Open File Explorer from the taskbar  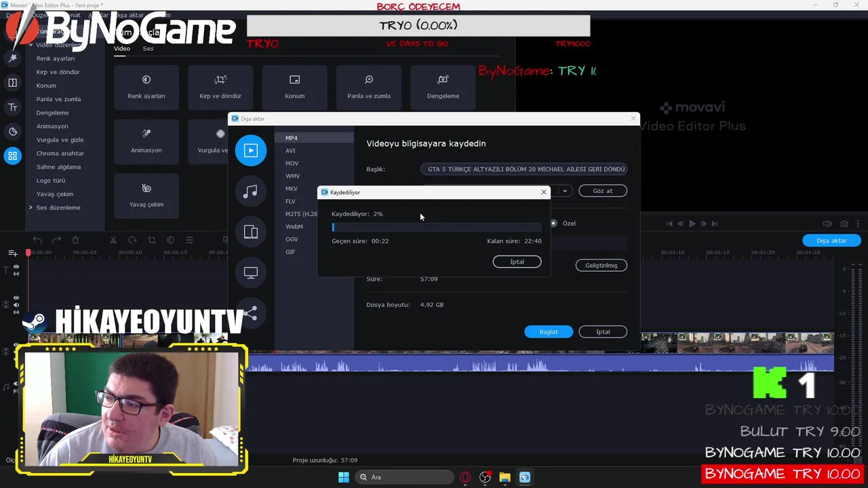[505, 477]
